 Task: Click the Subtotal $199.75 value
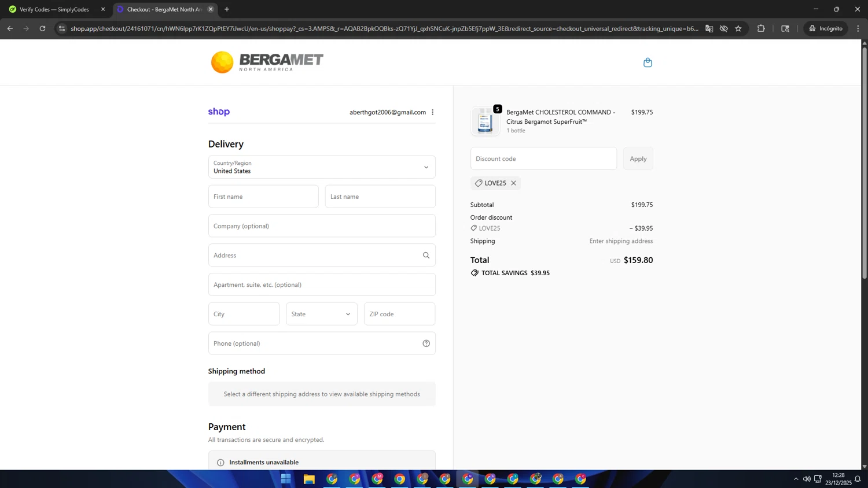pos(642,205)
